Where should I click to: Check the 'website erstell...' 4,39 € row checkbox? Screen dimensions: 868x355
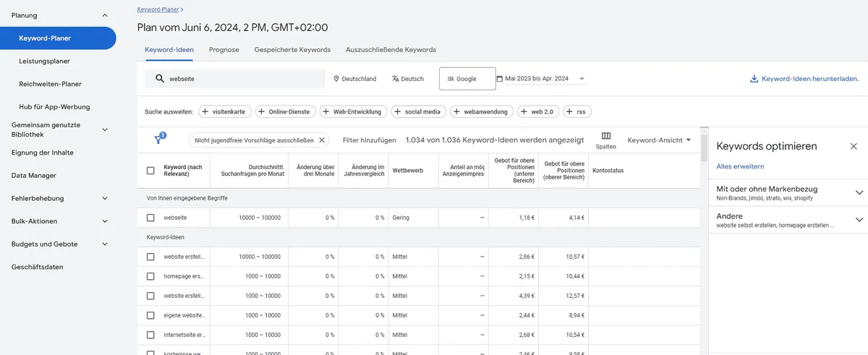(150, 296)
